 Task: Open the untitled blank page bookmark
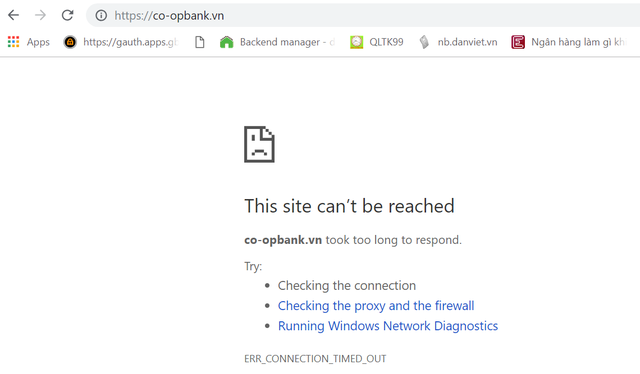[200, 42]
